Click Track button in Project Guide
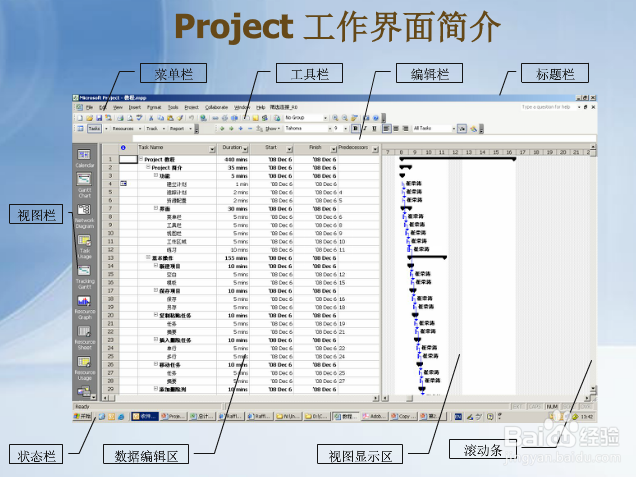The height and width of the screenshot is (477, 636). pos(152,129)
